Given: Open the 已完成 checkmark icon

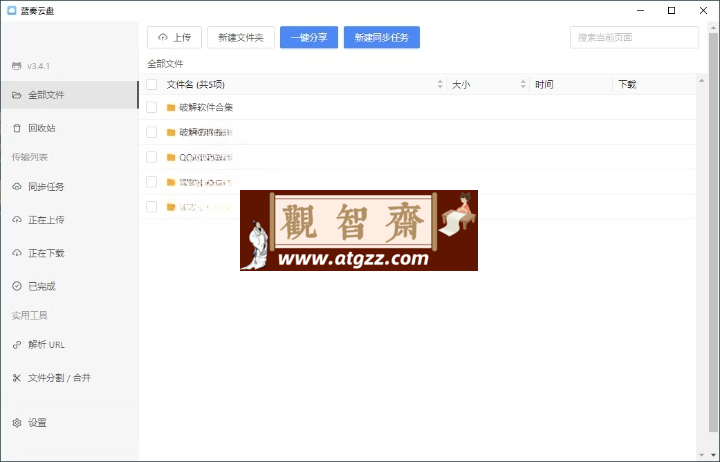Looking at the screenshot, I should pyautogui.click(x=17, y=286).
